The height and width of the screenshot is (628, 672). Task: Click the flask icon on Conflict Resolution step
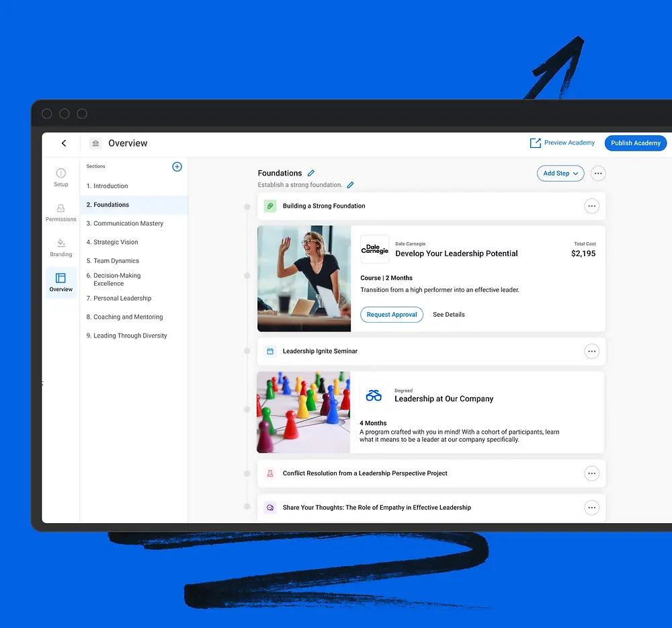coord(270,473)
